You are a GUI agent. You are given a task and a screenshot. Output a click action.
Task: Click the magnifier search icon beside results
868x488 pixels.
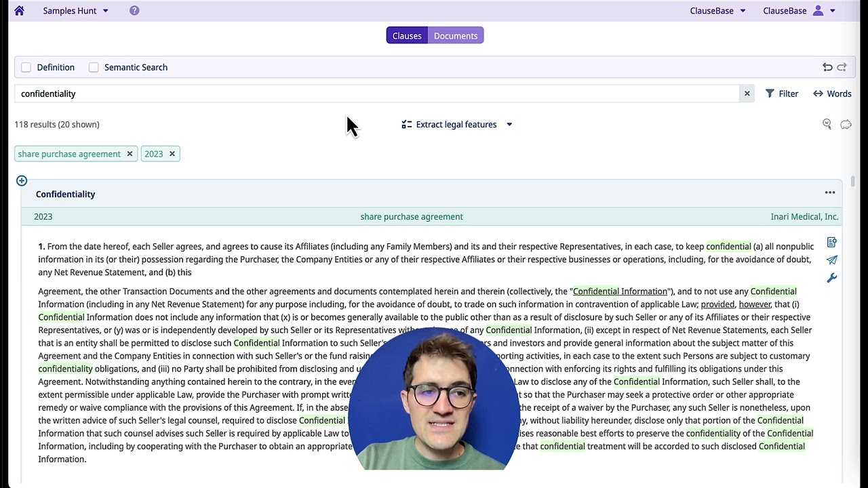point(827,124)
